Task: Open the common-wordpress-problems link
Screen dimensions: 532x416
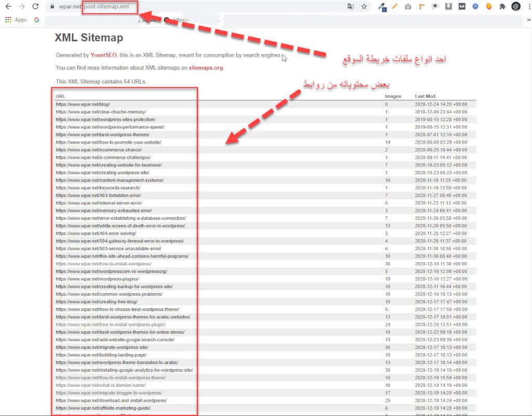Action: tap(109, 294)
